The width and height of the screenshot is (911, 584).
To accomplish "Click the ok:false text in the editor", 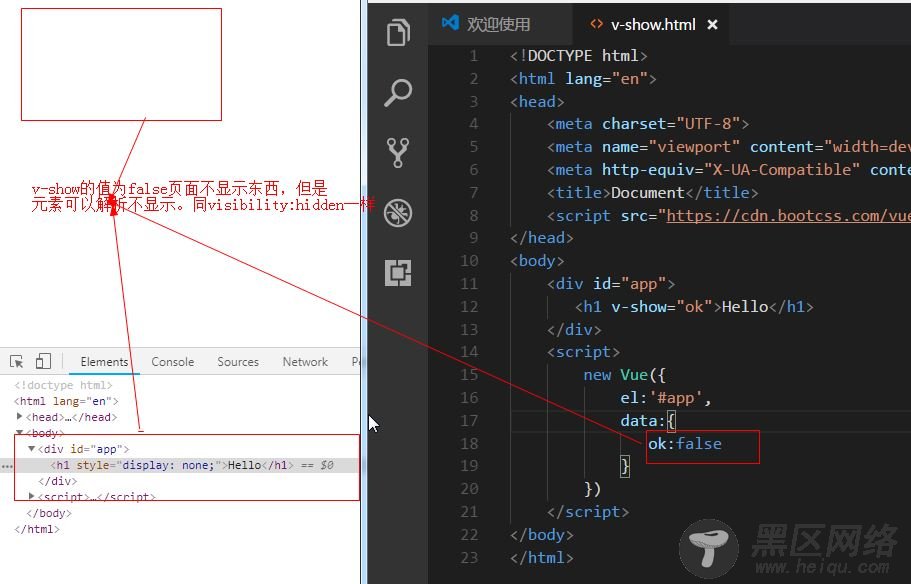I will click(x=685, y=443).
